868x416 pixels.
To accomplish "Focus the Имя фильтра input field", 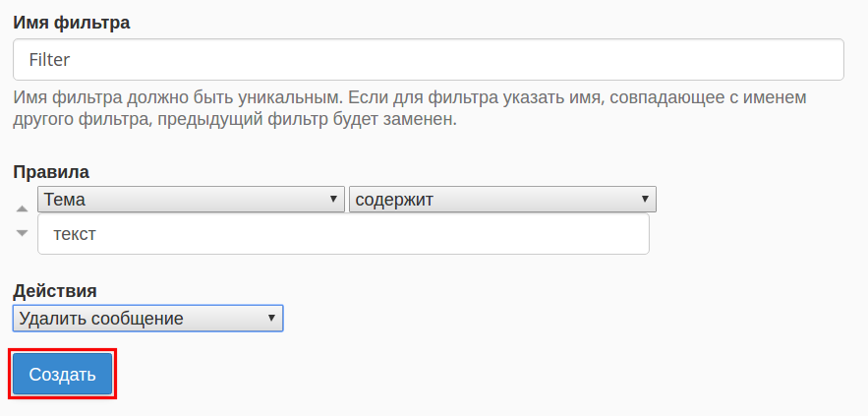I will click(x=429, y=59).
